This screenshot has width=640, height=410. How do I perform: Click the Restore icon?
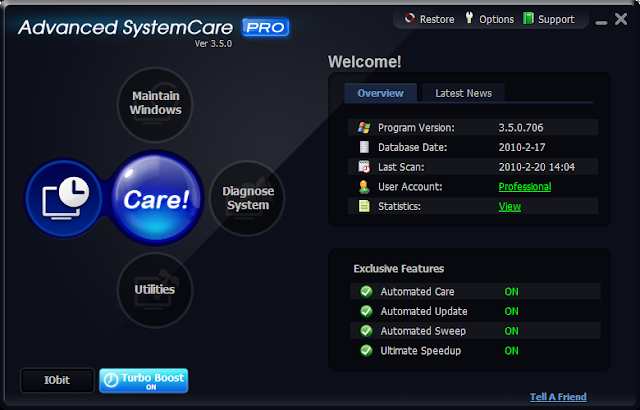coord(409,18)
